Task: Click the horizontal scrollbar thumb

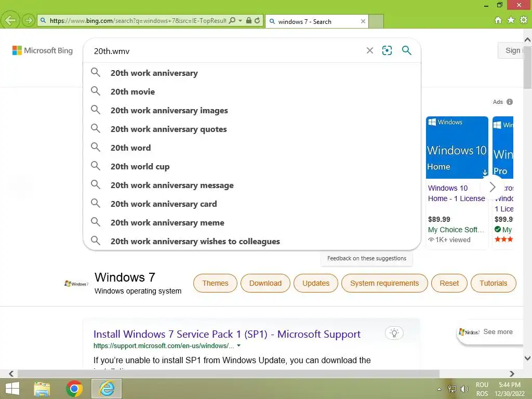Action: click(229, 374)
